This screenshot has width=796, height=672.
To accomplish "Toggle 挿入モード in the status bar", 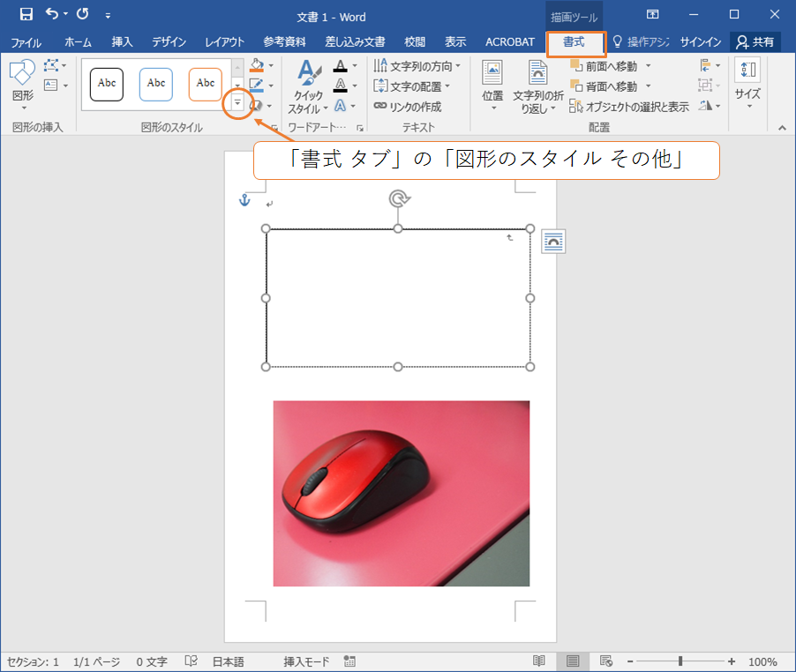I will click(x=305, y=661).
